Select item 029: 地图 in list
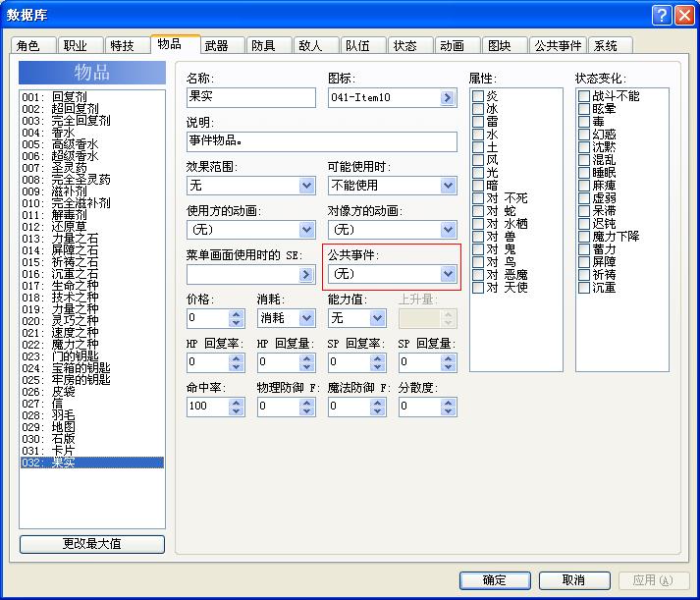Screen dimensions: 700x600 point(92,427)
